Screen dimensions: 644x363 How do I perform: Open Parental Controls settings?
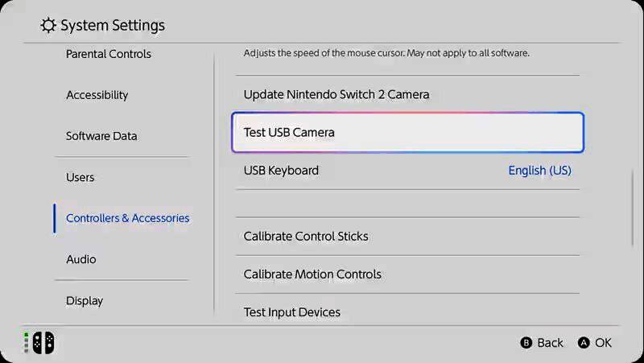[109, 54]
